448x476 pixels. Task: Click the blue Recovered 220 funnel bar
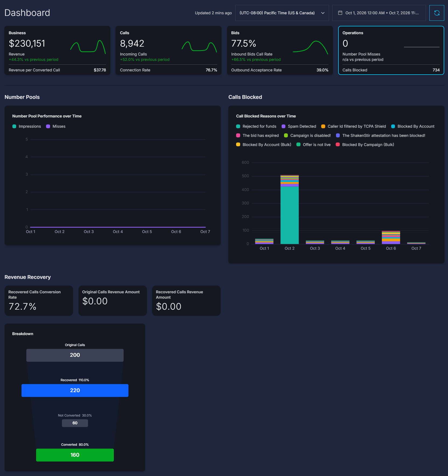(x=75, y=390)
